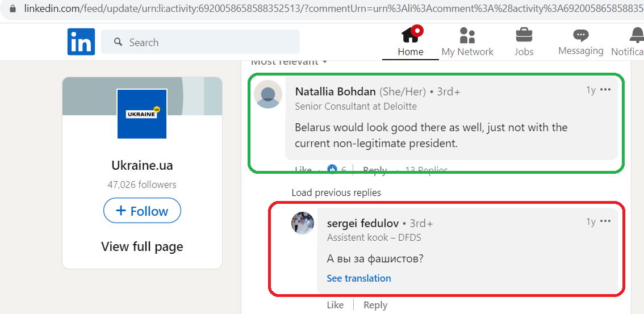Image resolution: width=644 pixels, height=314 pixels.
Task: Expand the Most relevant sort dropdown
Action: pyautogui.click(x=289, y=62)
